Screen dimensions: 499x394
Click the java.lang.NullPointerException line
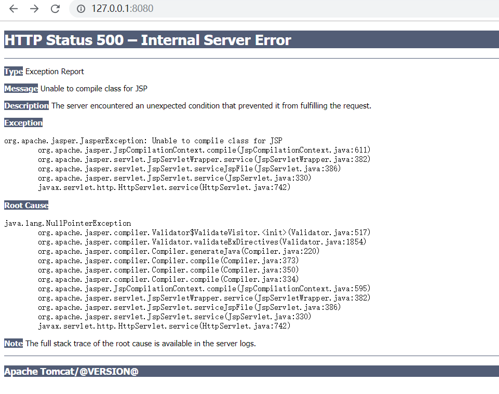[68, 223]
